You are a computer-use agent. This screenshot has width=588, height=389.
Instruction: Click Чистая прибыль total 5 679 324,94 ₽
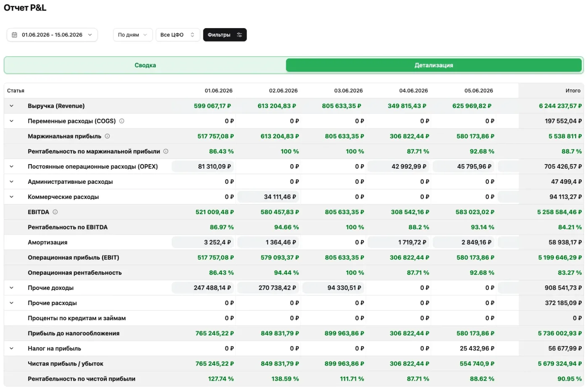560,363
